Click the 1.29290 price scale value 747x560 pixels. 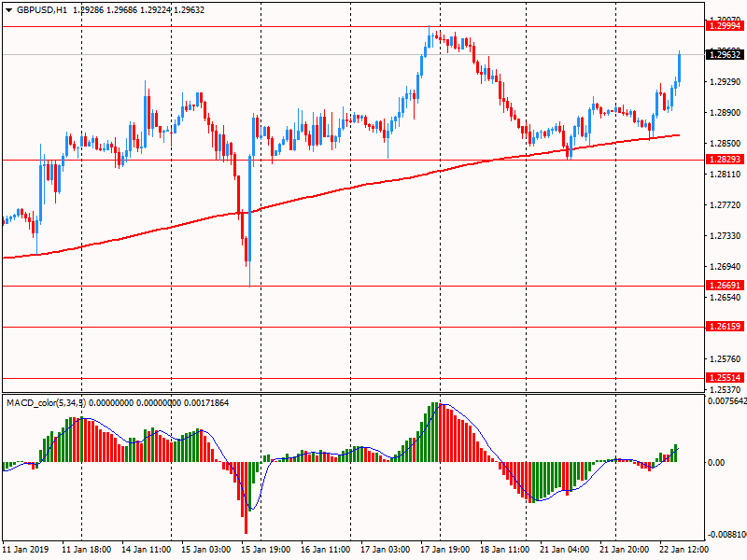point(726,82)
